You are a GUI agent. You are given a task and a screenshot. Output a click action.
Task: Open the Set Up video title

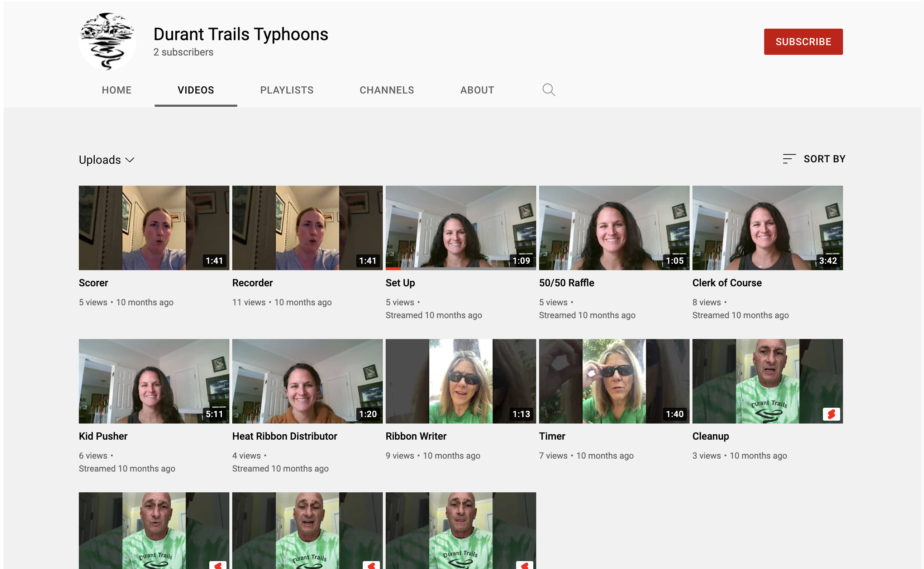tap(400, 283)
